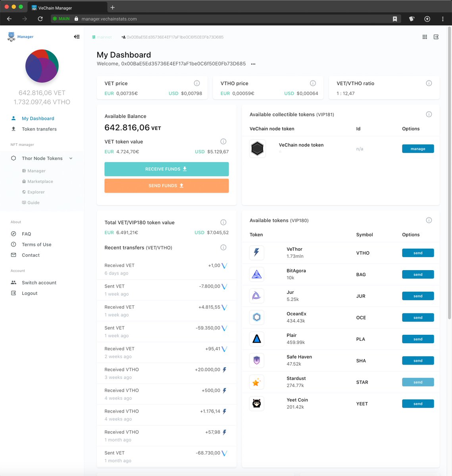452x476 pixels.
Task: Bookmark this page in address bar
Action: (x=395, y=19)
